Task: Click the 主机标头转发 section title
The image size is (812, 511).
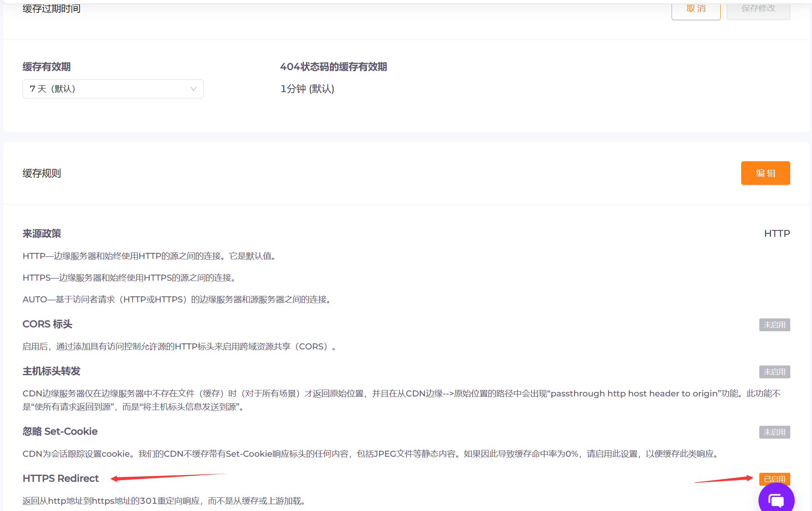Action: click(51, 371)
